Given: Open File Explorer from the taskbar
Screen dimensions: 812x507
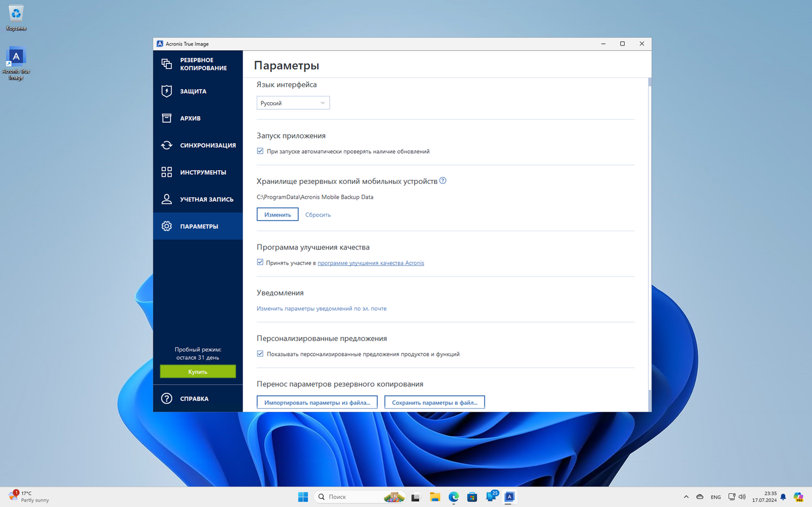Looking at the screenshot, I should click(x=435, y=497).
